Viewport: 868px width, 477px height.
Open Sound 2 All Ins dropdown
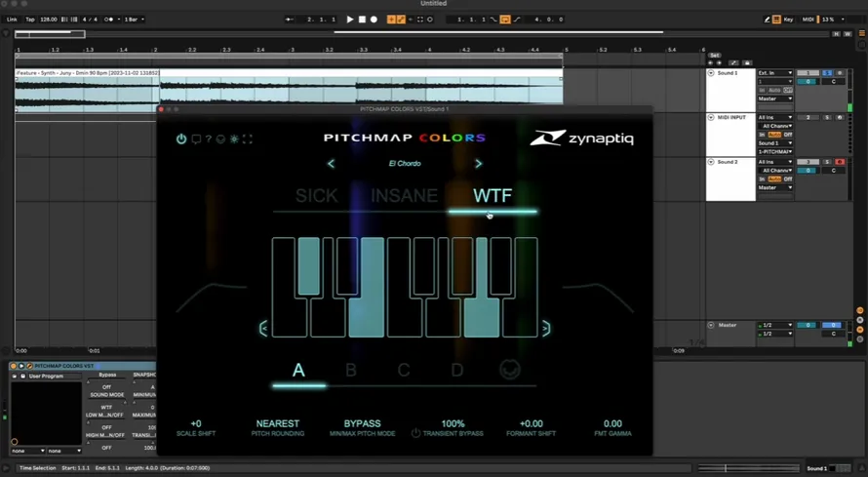(x=775, y=162)
